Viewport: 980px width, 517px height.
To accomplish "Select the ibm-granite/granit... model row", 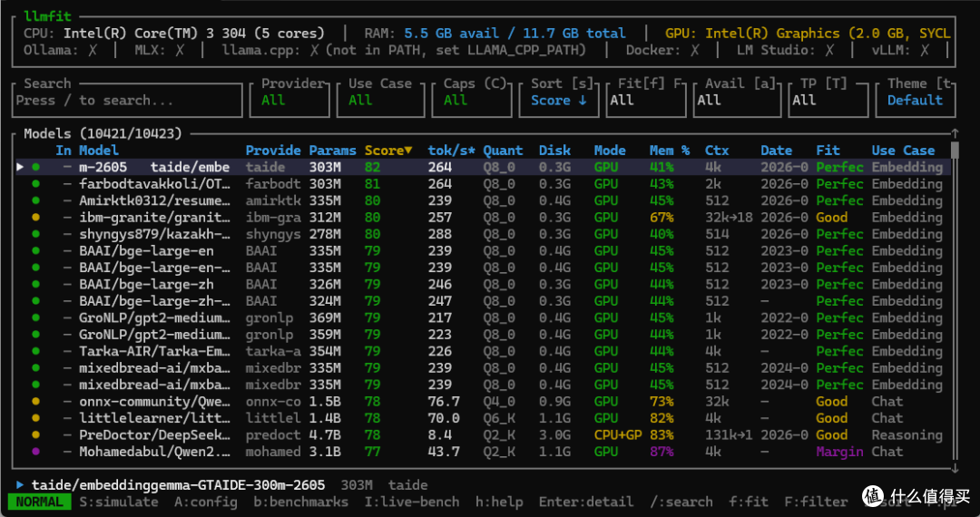I will click(483, 218).
